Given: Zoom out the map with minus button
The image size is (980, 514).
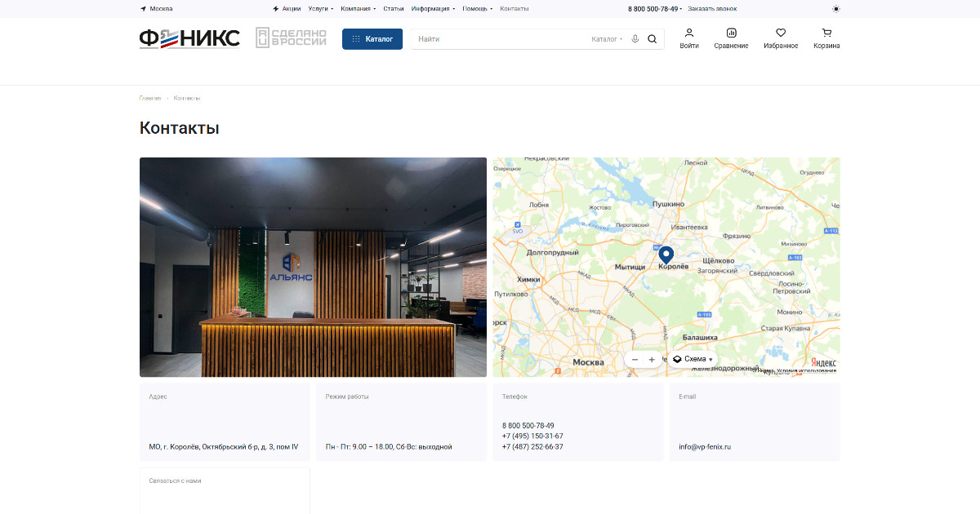Looking at the screenshot, I should [x=635, y=360].
